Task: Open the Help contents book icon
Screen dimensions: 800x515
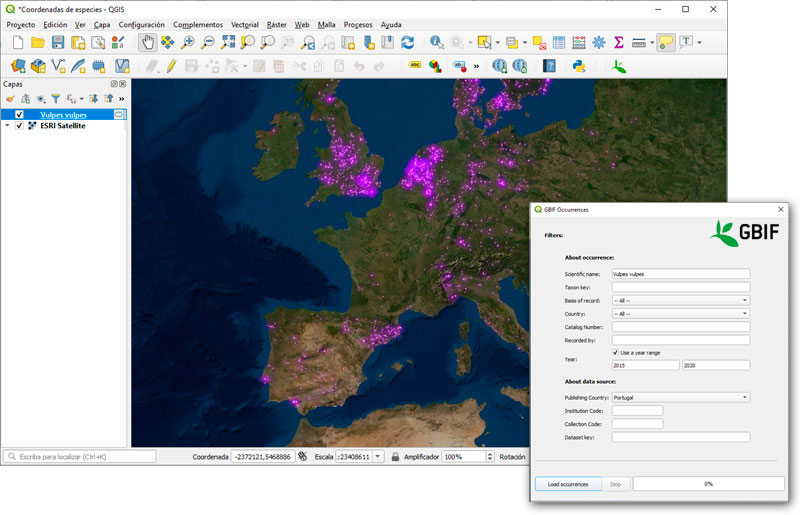Action: tap(549, 66)
